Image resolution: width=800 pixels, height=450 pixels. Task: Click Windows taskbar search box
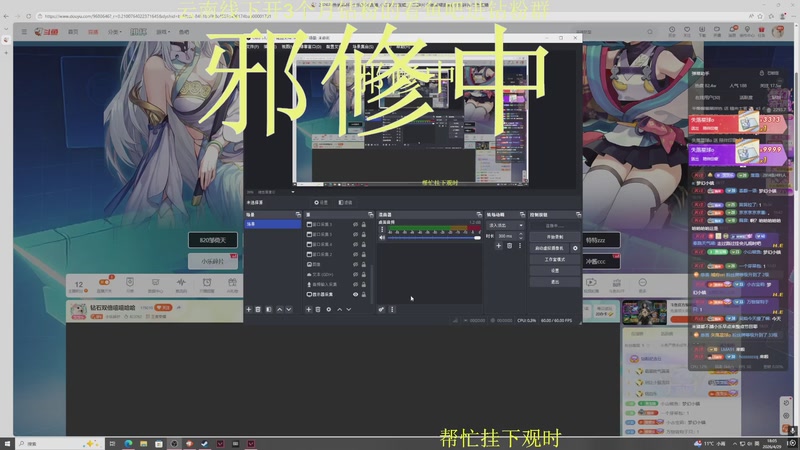(59, 444)
